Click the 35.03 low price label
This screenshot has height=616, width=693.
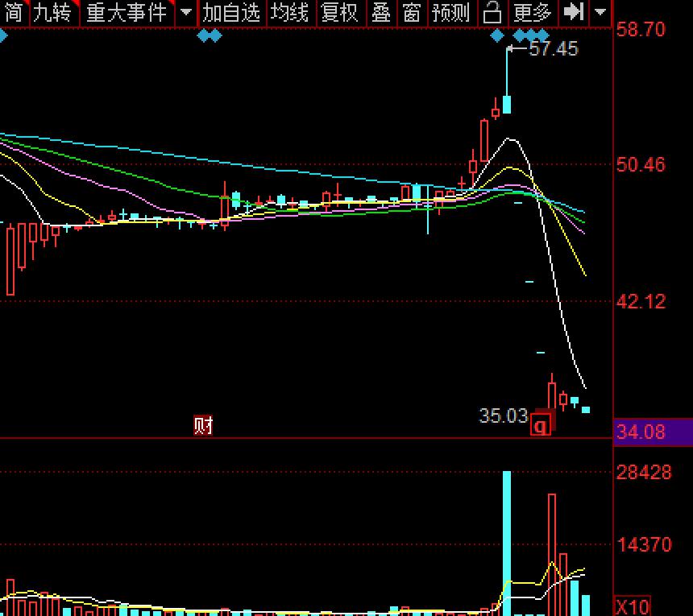coord(504,415)
